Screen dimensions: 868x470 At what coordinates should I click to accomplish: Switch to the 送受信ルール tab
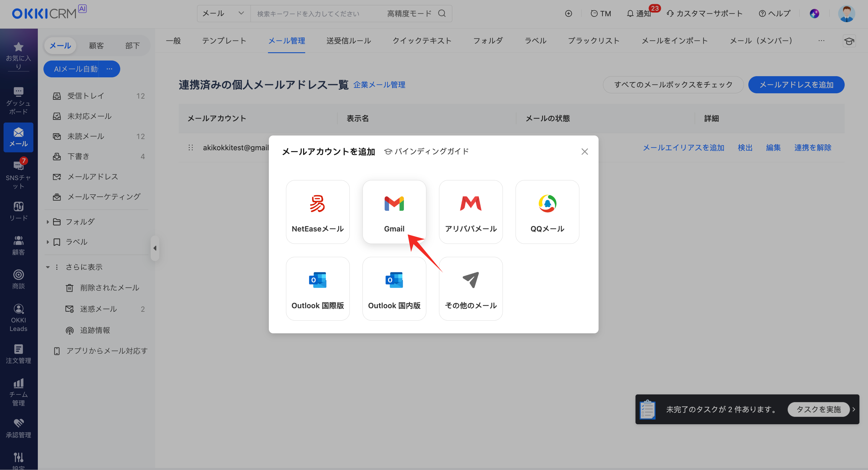[x=348, y=41]
